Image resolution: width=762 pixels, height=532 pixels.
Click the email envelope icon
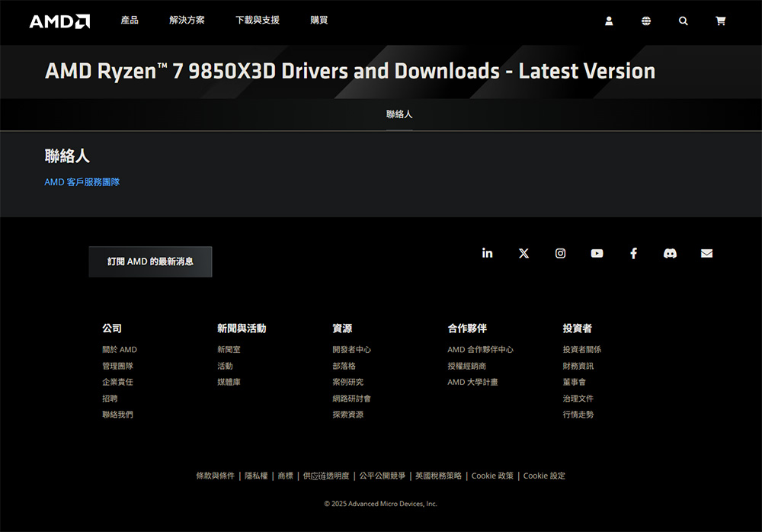tap(706, 253)
